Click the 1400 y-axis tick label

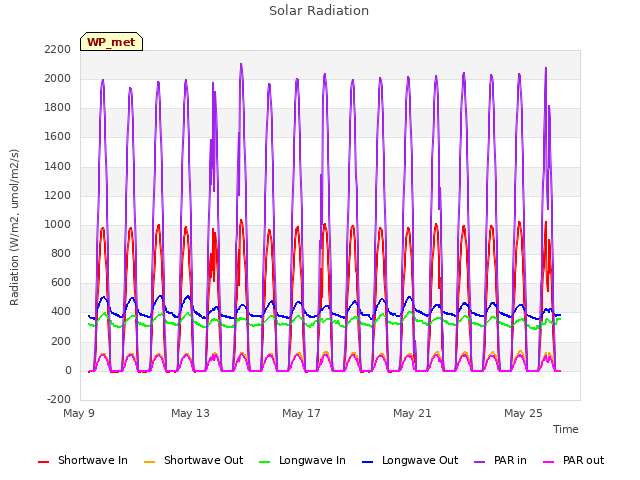[x=58, y=167]
